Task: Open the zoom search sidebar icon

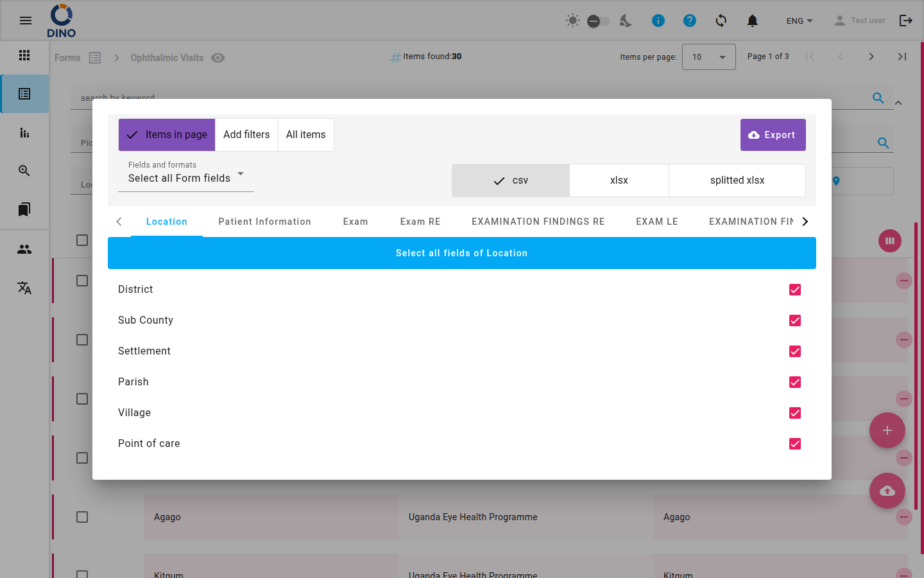Action: (24, 171)
